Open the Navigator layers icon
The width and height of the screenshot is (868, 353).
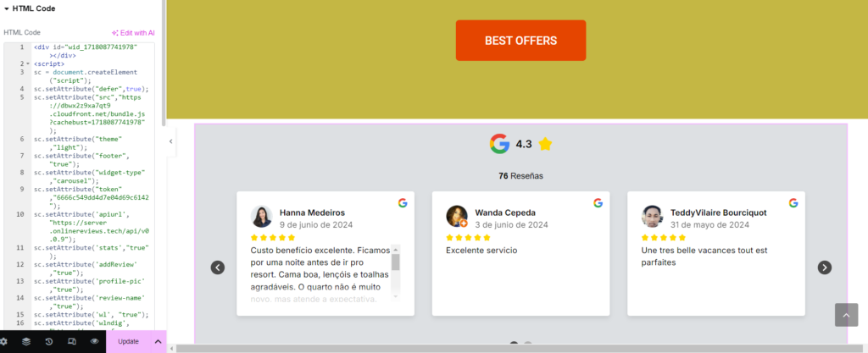pos(26,341)
